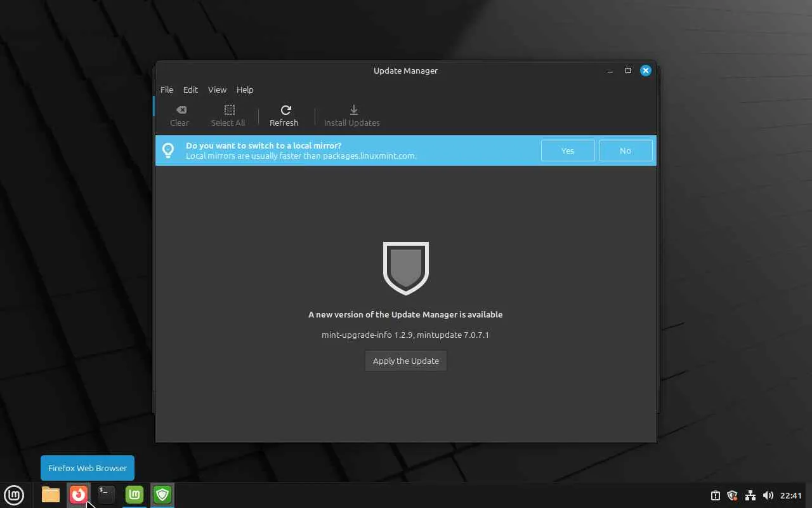Screen dimensions: 812x508
Task: Click the shield tray icon with red dot
Action: point(732,495)
